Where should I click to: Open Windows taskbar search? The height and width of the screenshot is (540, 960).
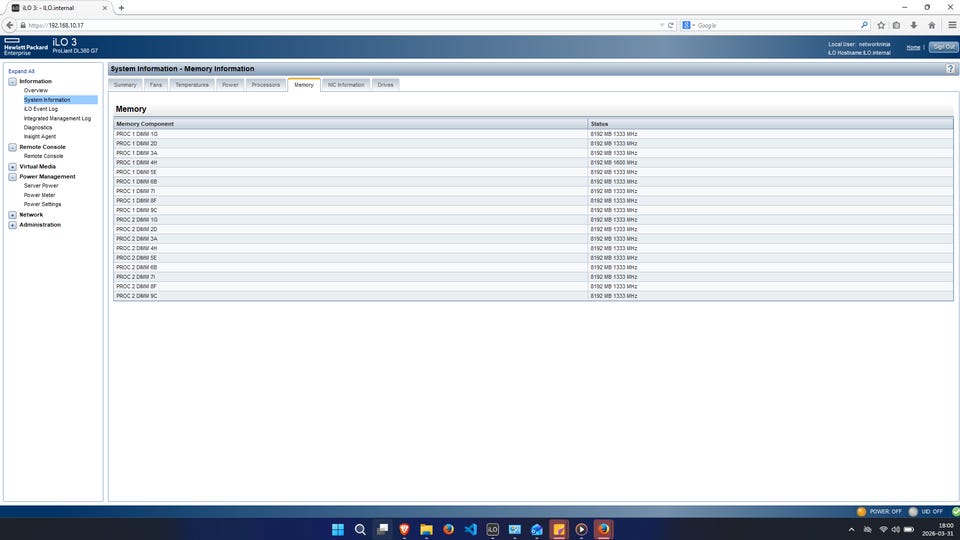coord(360,530)
